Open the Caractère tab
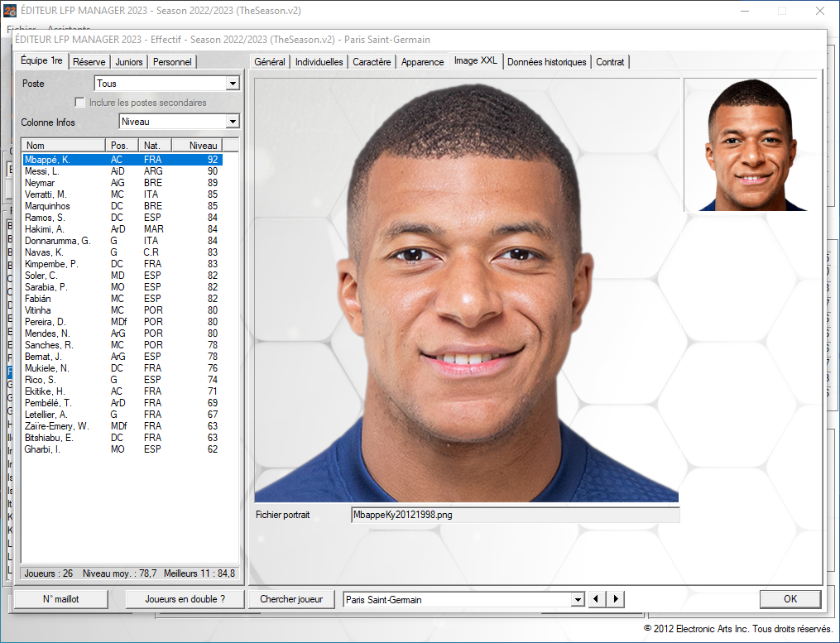 point(372,61)
